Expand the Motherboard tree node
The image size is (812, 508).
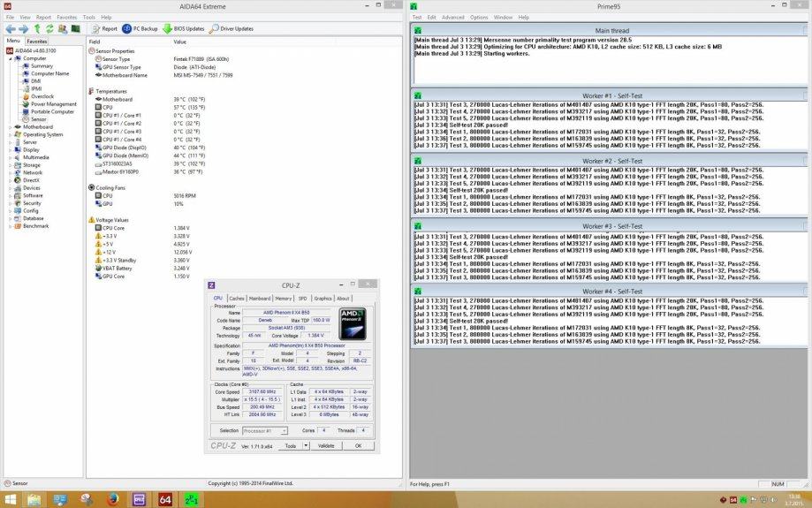click(10, 127)
